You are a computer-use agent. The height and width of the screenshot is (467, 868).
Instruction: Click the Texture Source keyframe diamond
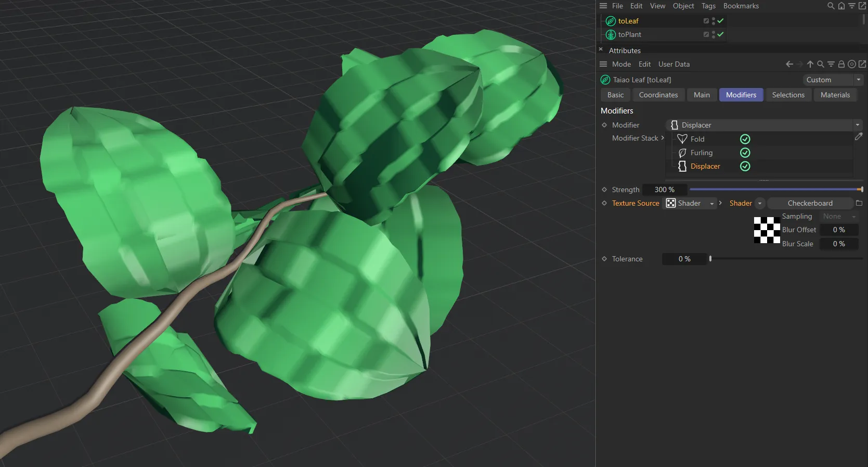point(604,203)
